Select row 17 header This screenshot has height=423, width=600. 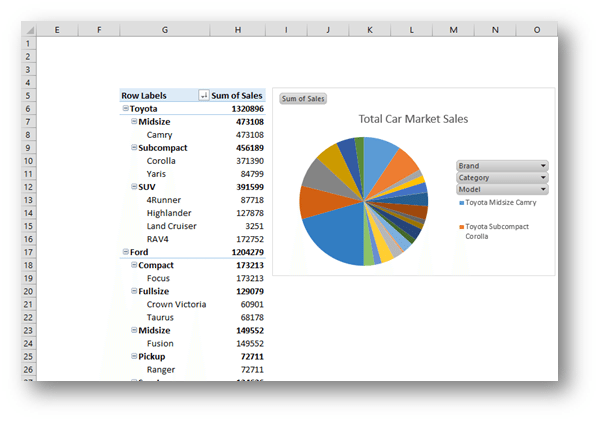(28, 252)
